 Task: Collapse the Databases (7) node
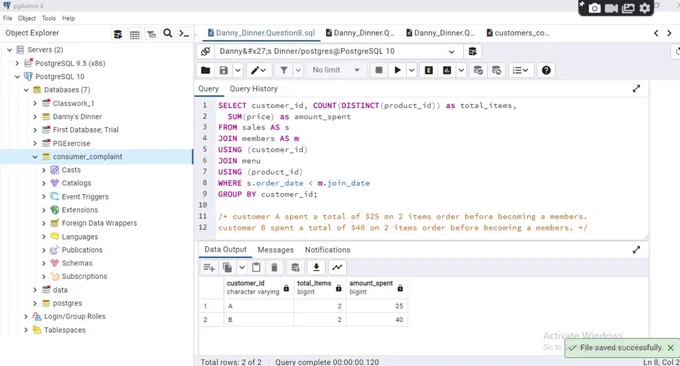pos(26,90)
